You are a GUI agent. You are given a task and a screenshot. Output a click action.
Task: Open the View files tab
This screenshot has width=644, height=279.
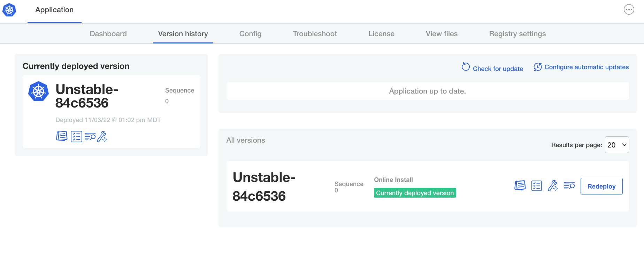click(442, 34)
